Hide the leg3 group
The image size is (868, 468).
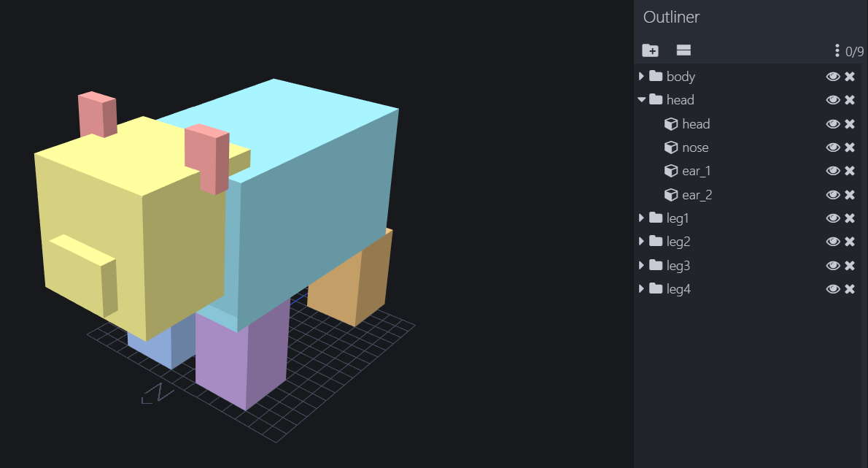point(832,266)
